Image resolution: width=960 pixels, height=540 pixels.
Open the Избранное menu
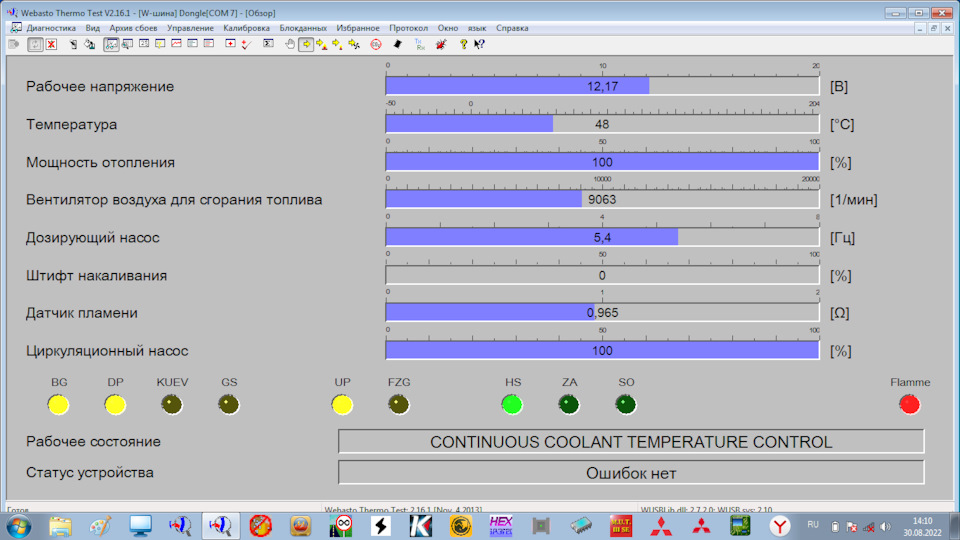pyautogui.click(x=358, y=28)
